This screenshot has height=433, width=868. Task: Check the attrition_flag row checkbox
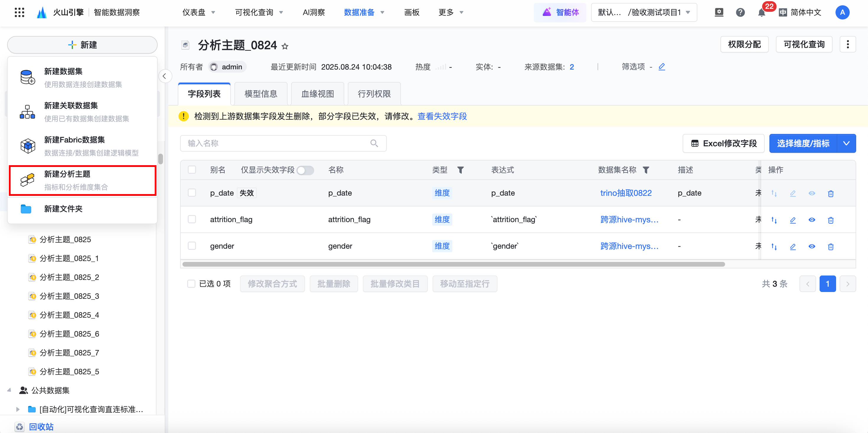(x=192, y=219)
